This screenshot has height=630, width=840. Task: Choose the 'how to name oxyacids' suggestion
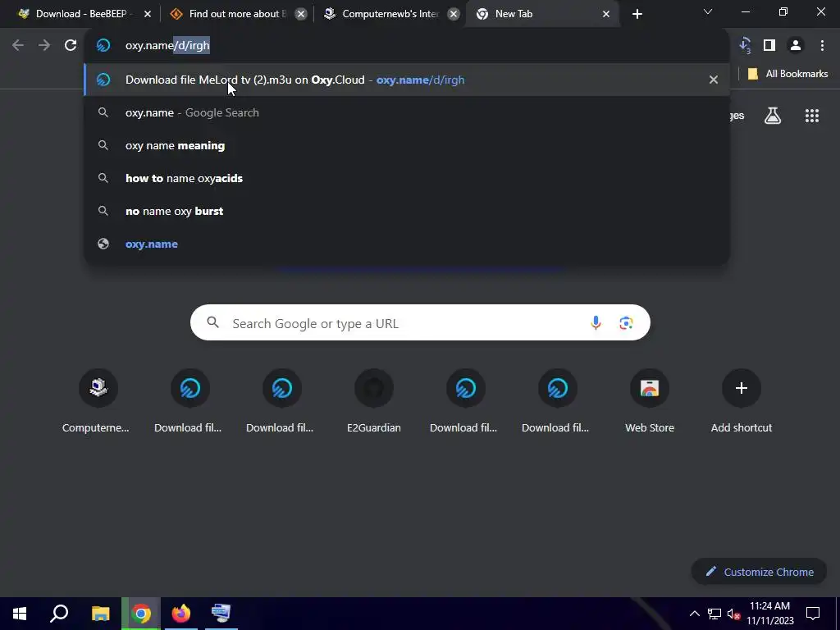pyautogui.click(x=407, y=178)
